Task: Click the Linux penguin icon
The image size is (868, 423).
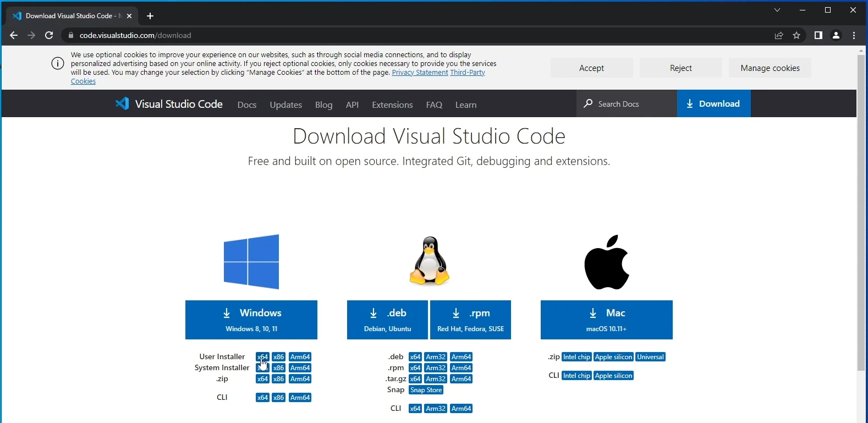Action: pos(430,261)
